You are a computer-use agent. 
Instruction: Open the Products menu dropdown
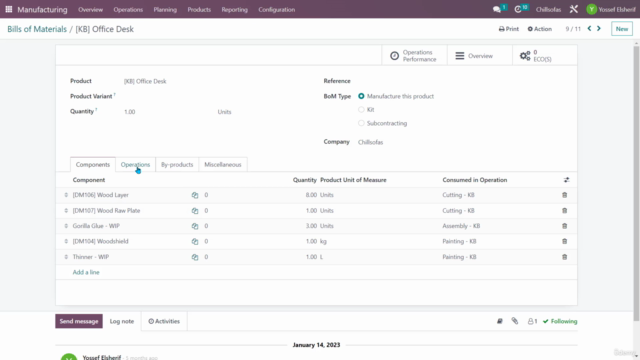pos(199,9)
